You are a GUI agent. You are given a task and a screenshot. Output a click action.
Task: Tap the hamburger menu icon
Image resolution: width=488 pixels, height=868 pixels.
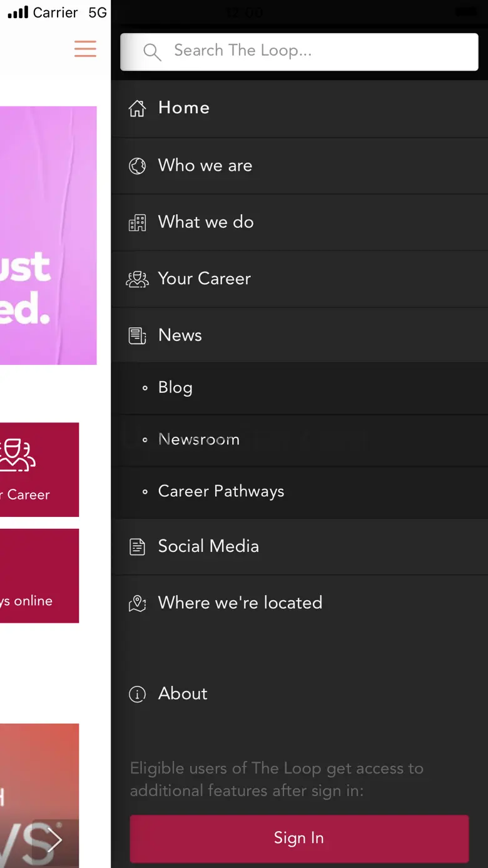tap(85, 49)
